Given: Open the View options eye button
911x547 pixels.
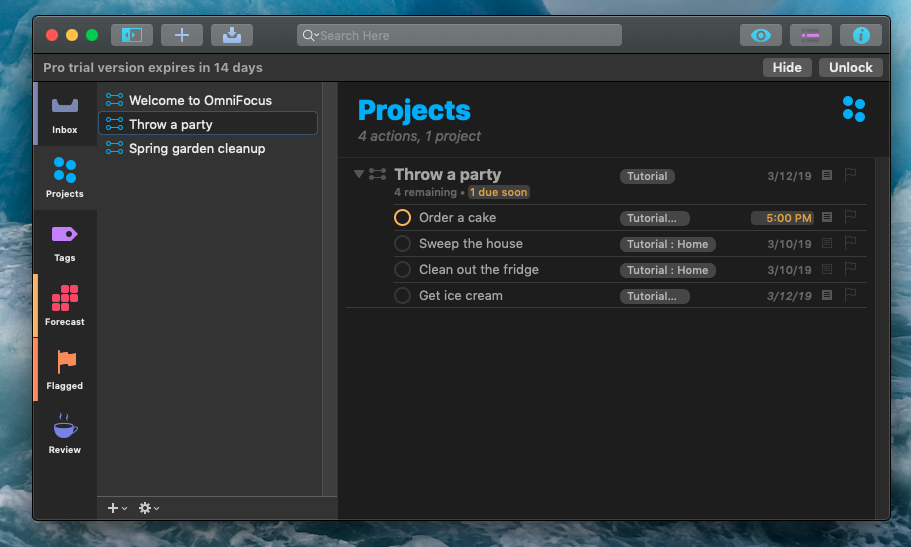Looking at the screenshot, I should pos(761,35).
